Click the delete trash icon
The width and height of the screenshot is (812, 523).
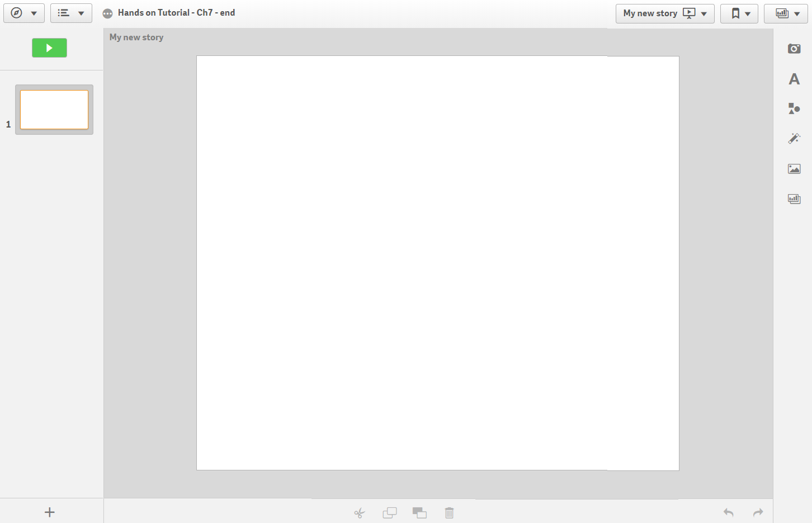(x=449, y=512)
